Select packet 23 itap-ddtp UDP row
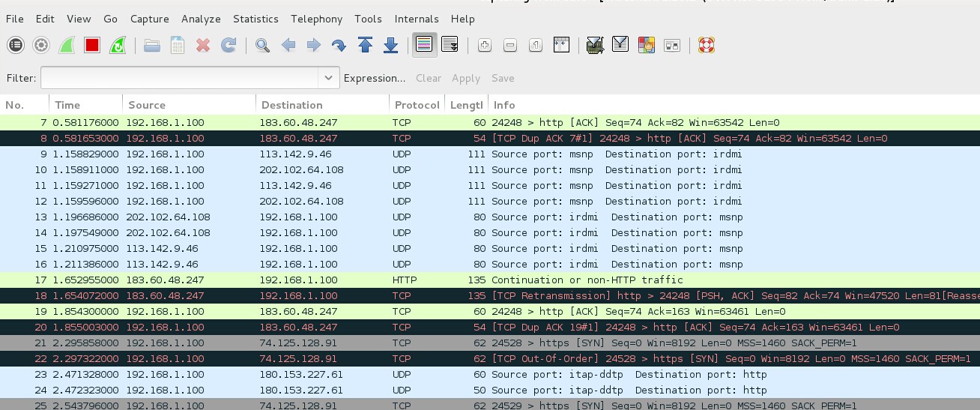The height and width of the screenshot is (410, 980). (x=490, y=374)
